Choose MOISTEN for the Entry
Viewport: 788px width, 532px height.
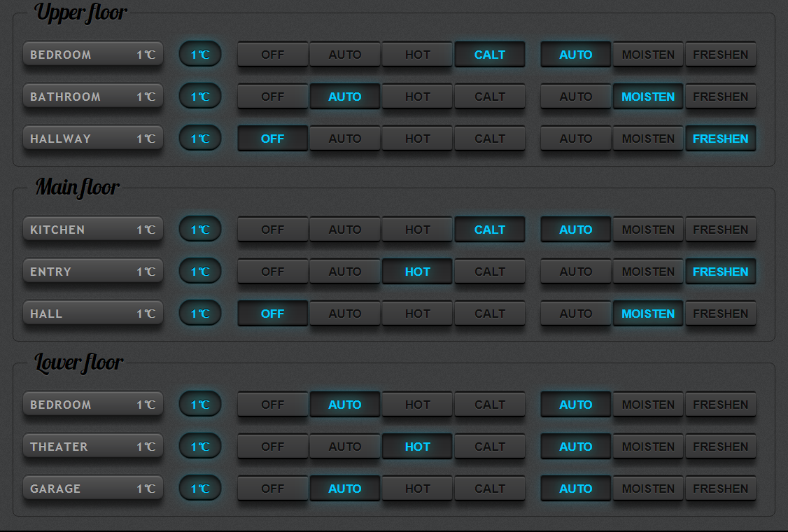tap(648, 272)
